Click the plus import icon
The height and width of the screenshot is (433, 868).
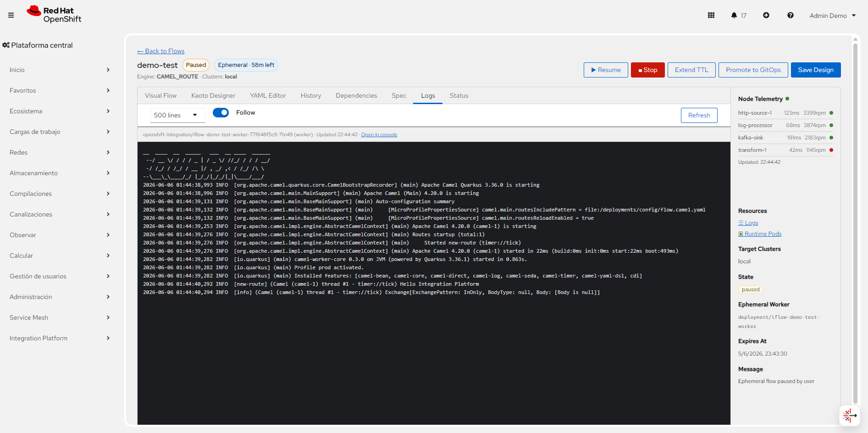click(x=766, y=15)
